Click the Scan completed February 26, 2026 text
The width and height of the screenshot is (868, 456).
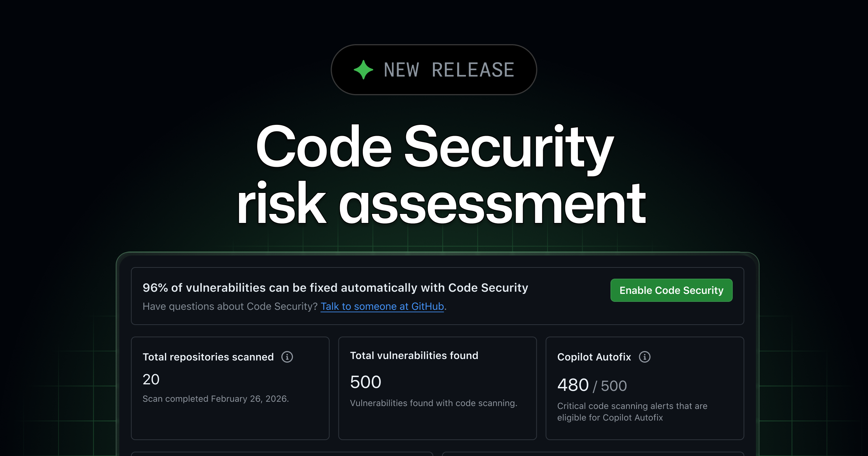(x=216, y=399)
